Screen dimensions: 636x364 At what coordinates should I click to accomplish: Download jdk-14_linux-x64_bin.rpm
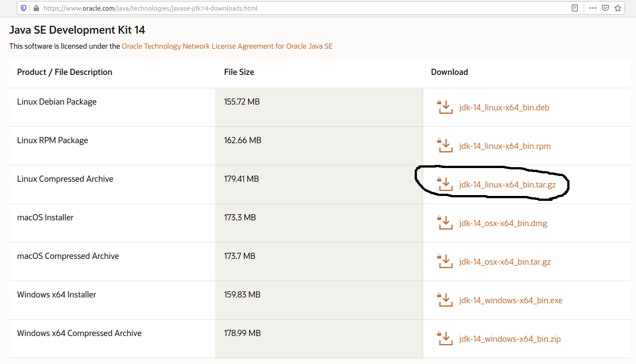click(505, 146)
